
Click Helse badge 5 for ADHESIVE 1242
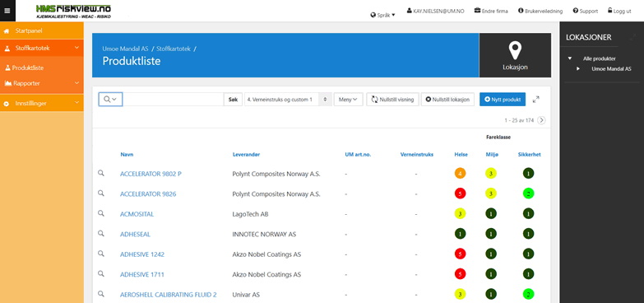tap(460, 254)
